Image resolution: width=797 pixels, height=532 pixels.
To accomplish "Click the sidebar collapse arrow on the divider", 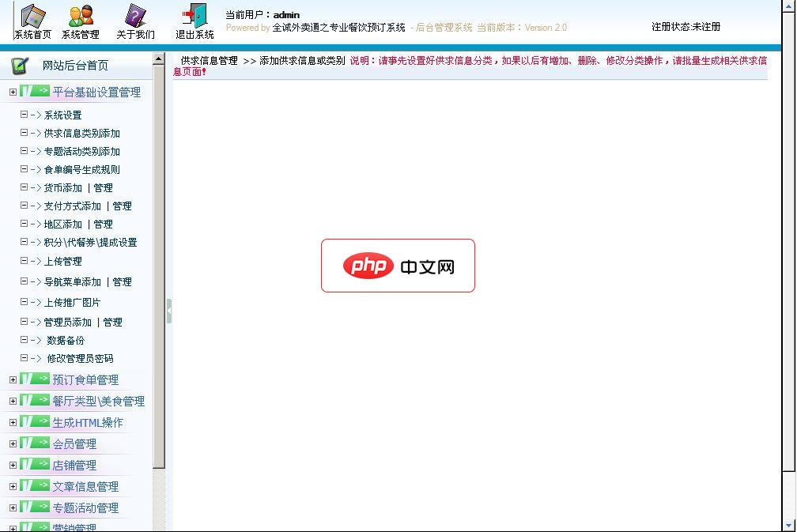I will point(170,311).
